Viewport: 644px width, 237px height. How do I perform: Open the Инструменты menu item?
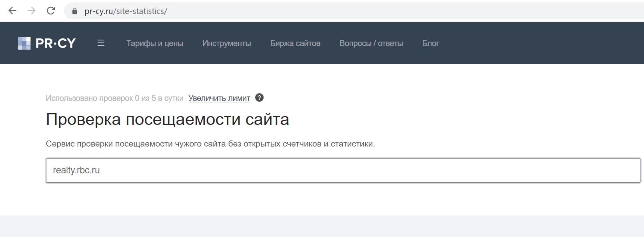coord(226,43)
